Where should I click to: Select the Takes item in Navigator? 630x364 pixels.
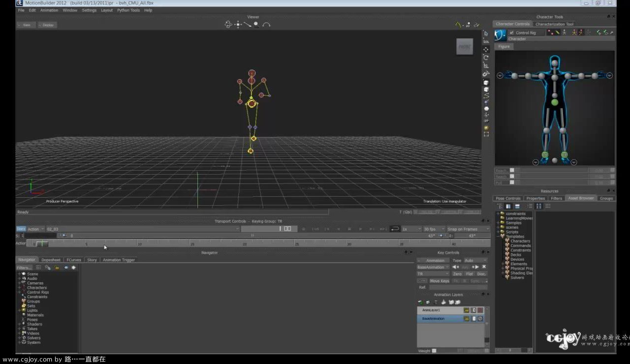click(32, 329)
